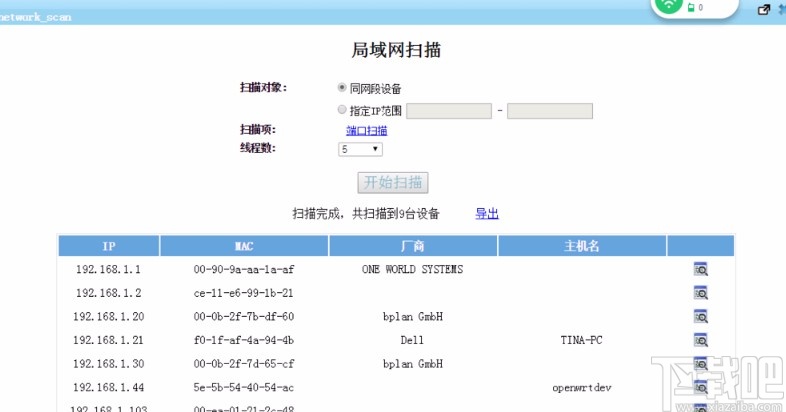Viewport: 786px width, 412px height.
Task: Click MAC address ce-11-e6-99-1b-21
Action: (244, 293)
